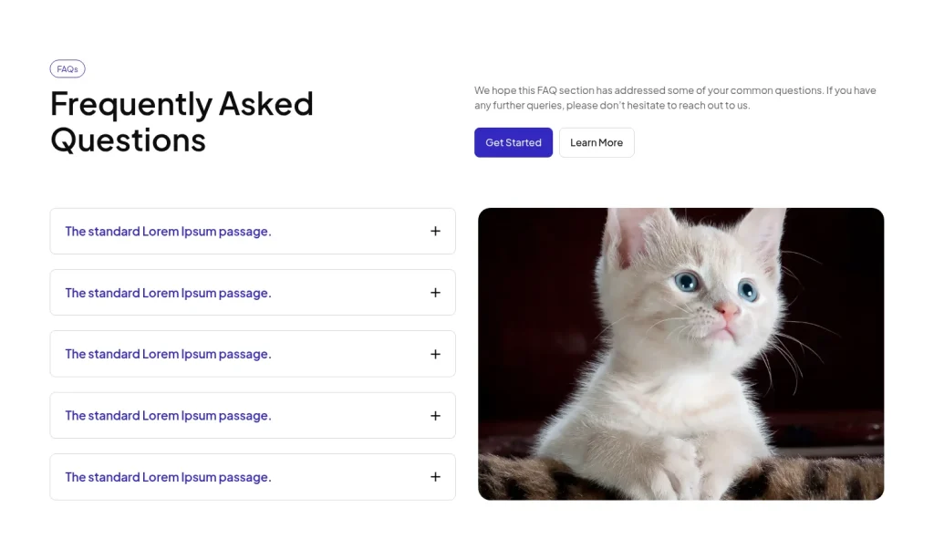Toggle open the second FAQ accordion row
This screenshot has width=934, height=560.
[253, 292]
